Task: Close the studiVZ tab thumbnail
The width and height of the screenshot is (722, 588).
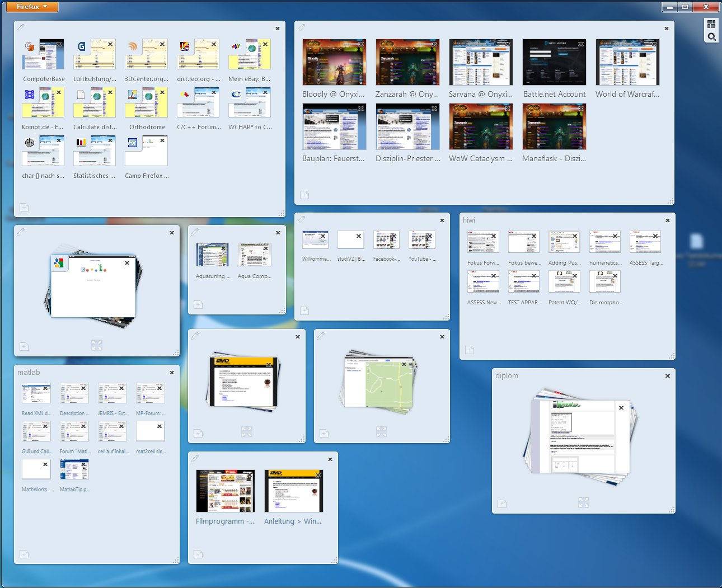Action: (359, 236)
